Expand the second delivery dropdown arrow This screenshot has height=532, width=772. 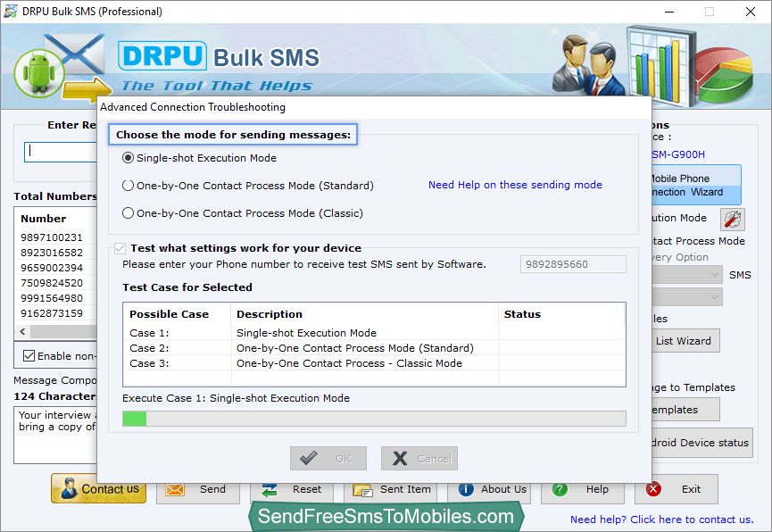(714, 297)
